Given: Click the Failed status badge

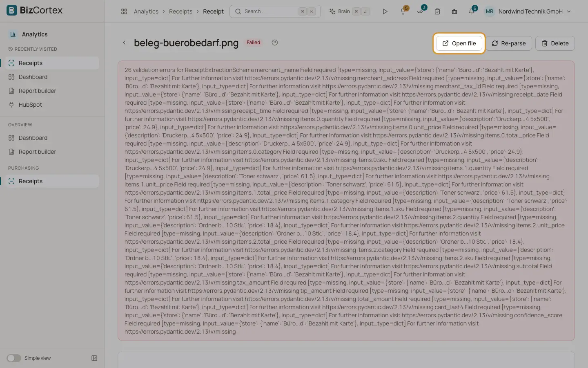Looking at the screenshot, I should click(x=254, y=43).
